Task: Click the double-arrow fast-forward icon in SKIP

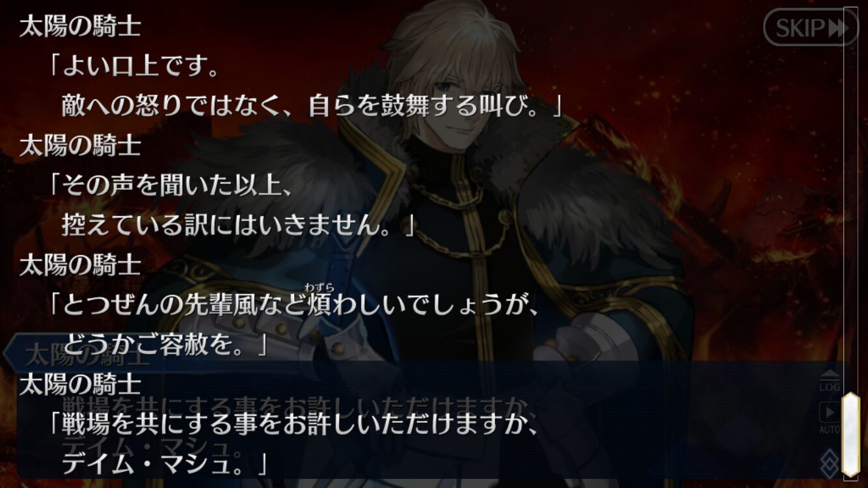Action: [837, 28]
